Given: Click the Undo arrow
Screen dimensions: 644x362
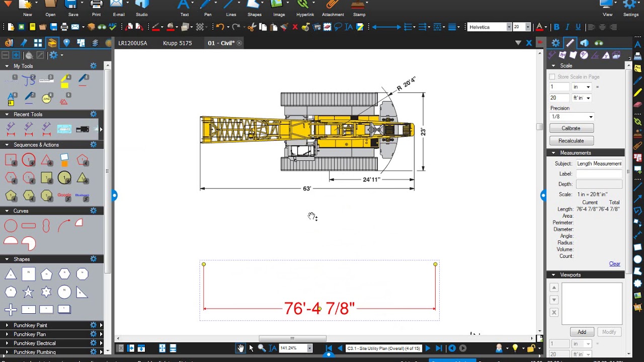Looking at the screenshot, I should (220, 27).
